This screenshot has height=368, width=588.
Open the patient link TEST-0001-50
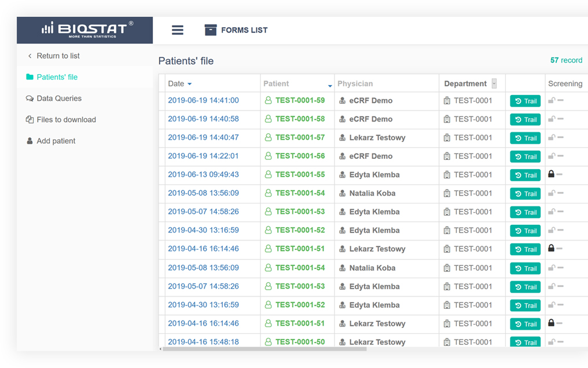[300, 341]
